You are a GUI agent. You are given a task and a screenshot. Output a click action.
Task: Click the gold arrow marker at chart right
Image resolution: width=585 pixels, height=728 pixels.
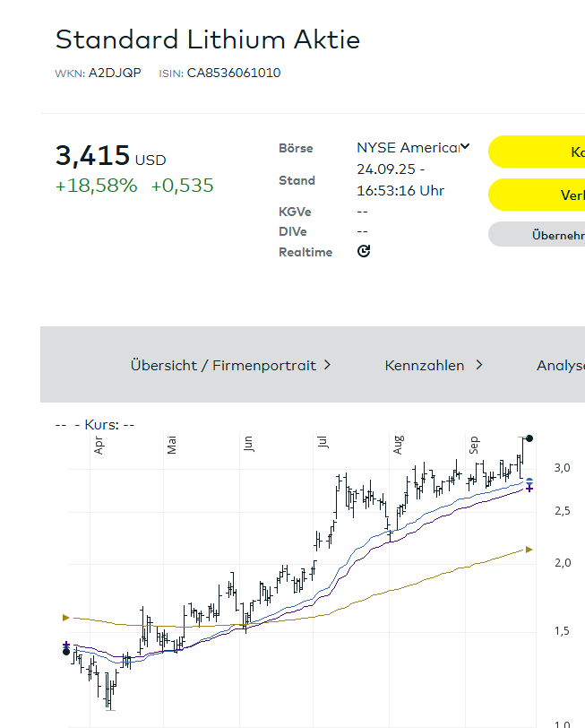pos(529,549)
